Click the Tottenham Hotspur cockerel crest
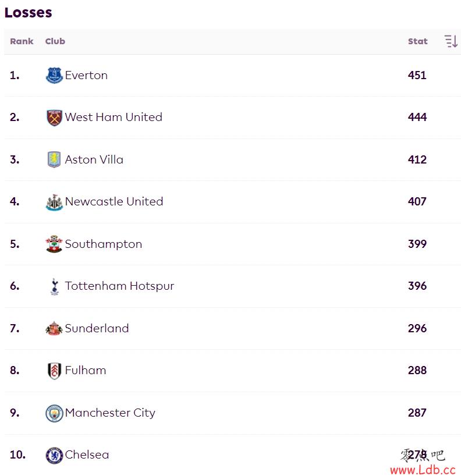This screenshot has height=476, width=461. pyautogui.click(x=55, y=286)
